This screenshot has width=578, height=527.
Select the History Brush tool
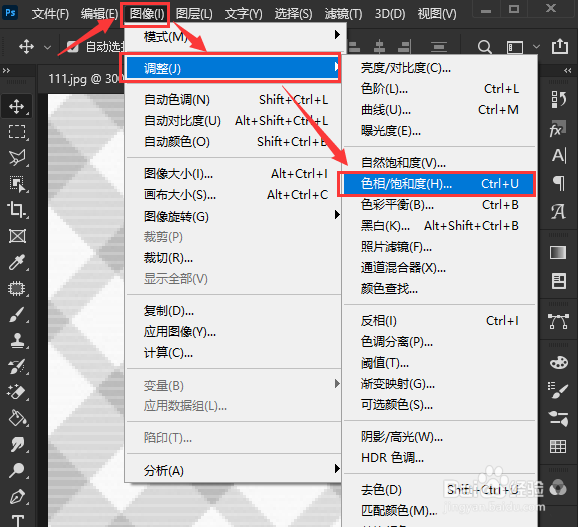(17, 367)
